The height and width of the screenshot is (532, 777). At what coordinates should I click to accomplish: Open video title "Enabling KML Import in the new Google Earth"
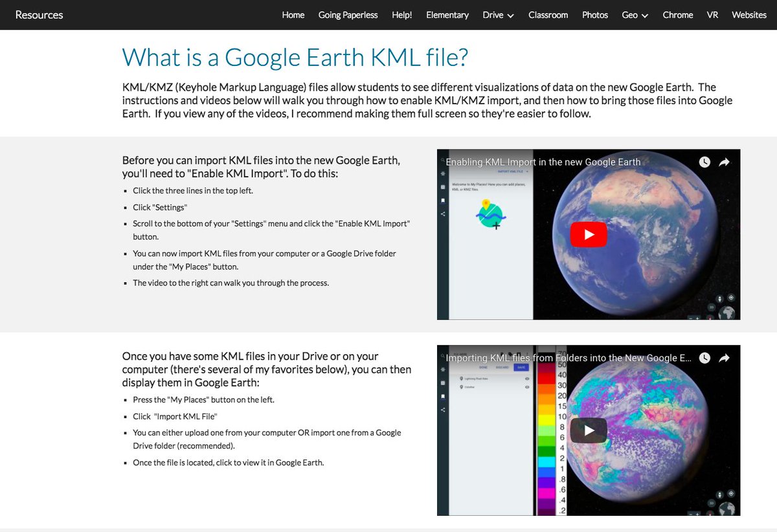coord(543,162)
